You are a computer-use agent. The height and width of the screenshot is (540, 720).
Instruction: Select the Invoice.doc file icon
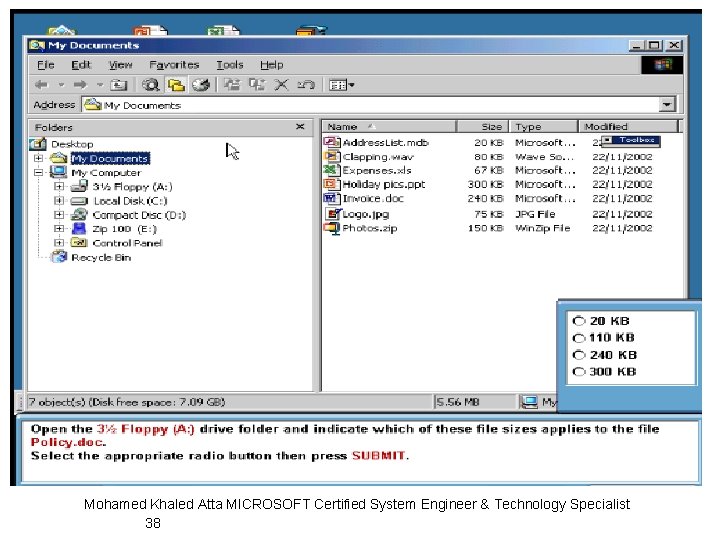pos(332,198)
